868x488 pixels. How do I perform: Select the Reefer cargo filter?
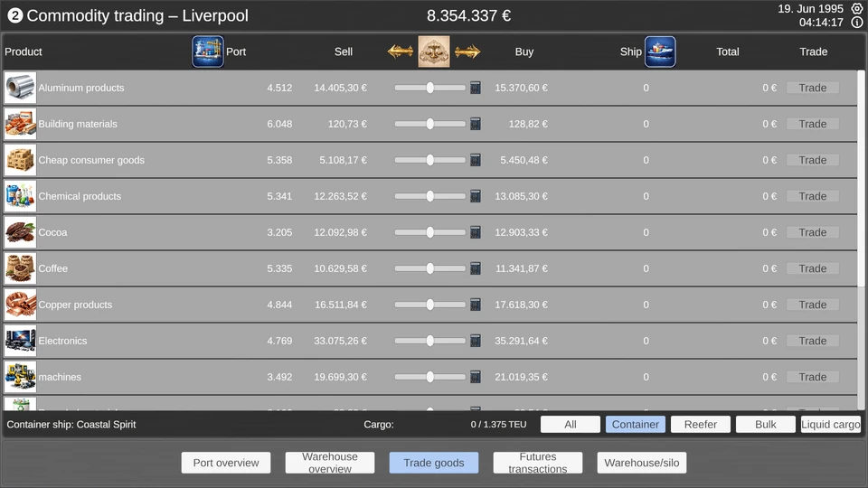point(700,425)
